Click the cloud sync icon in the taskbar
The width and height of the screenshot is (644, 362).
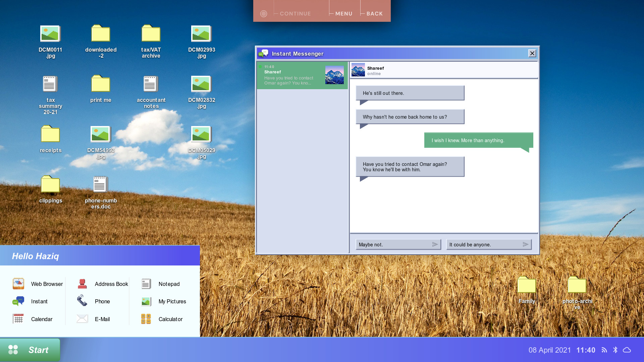[627, 350]
